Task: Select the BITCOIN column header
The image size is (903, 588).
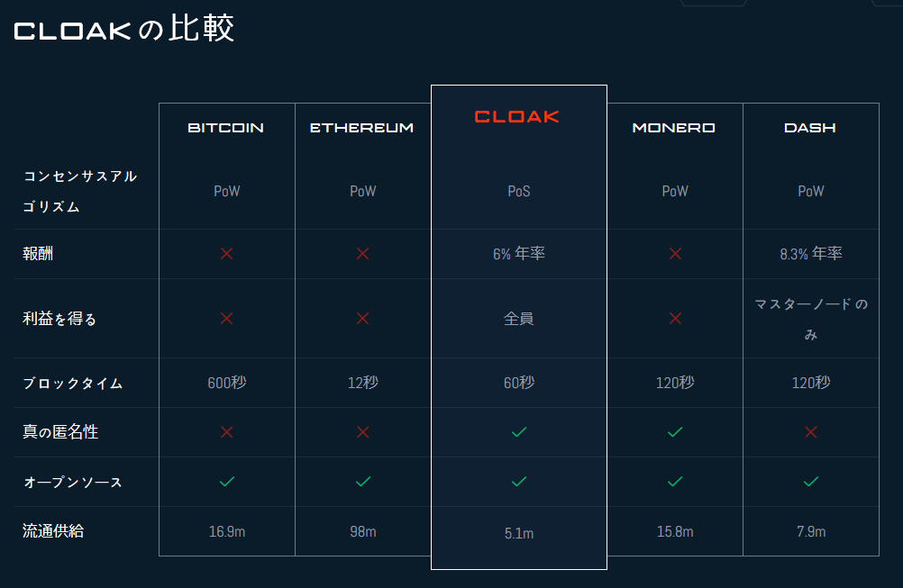Action: tap(225, 128)
